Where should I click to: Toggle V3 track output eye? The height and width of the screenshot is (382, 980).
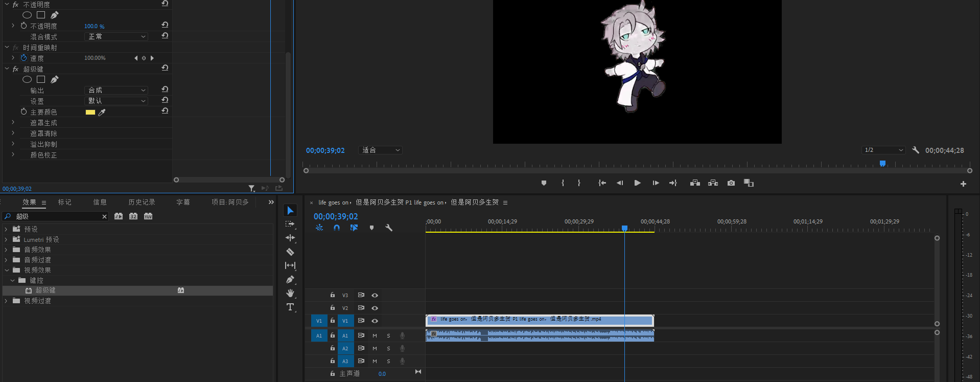click(375, 295)
